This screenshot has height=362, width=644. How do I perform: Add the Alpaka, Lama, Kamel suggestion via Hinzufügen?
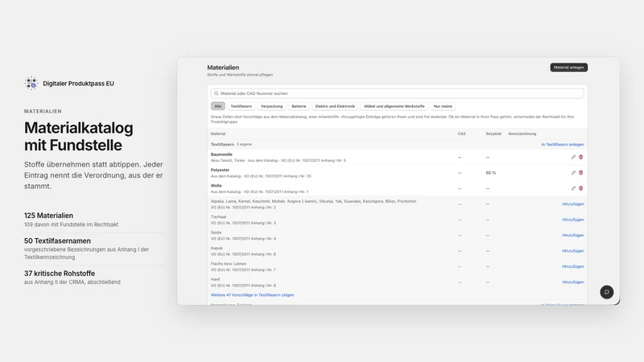pyautogui.click(x=573, y=204)
